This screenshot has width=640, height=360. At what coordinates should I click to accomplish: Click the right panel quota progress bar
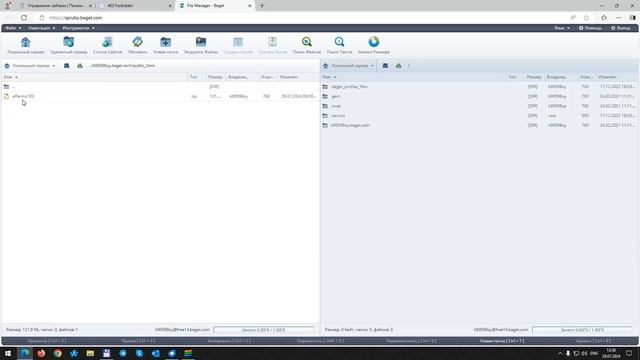(x=582, y=329)
